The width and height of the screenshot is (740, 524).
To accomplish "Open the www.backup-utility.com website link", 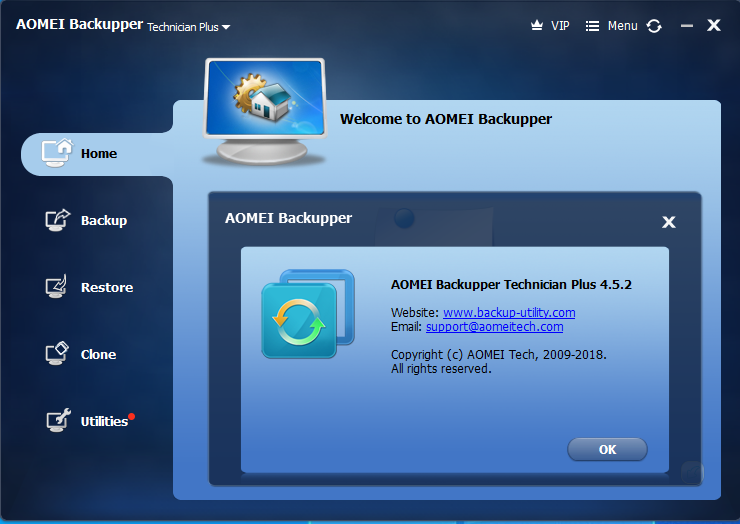I will 509,313.
